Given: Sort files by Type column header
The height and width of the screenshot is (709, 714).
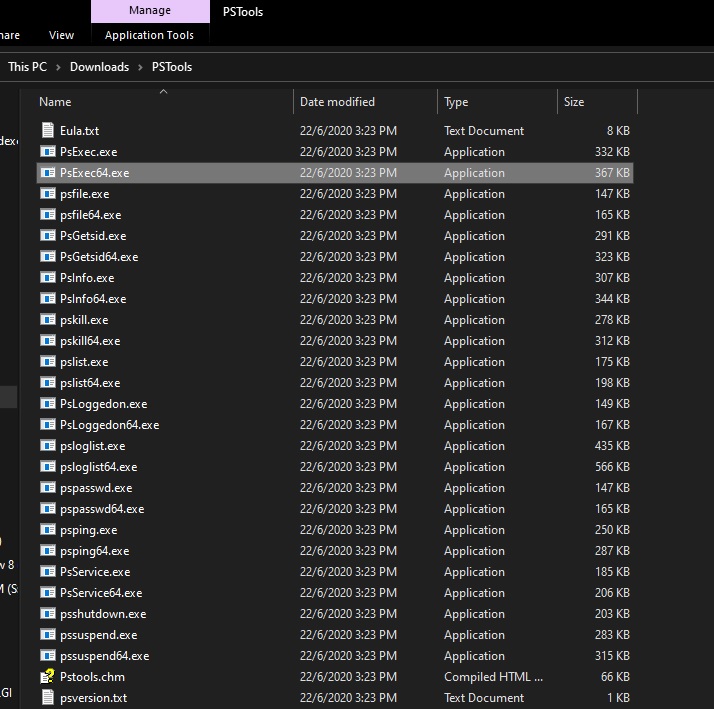Looking at the screenshot, I should click(456, 102).
